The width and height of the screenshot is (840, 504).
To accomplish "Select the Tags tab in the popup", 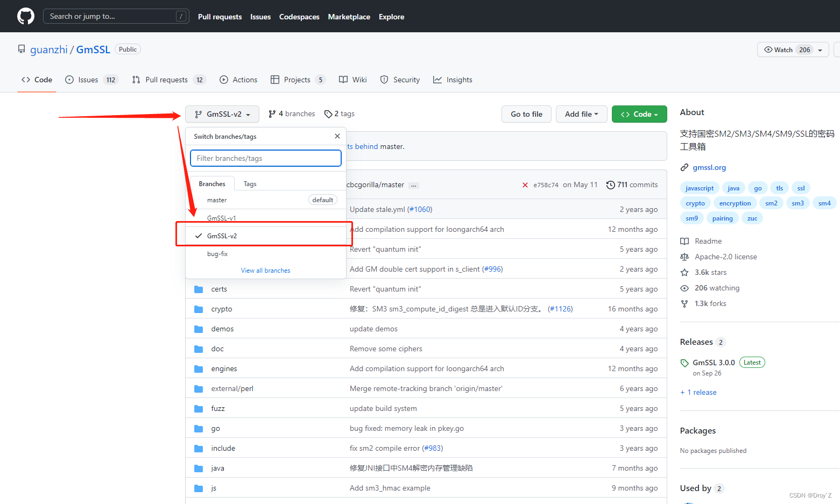I will point(250,183).
